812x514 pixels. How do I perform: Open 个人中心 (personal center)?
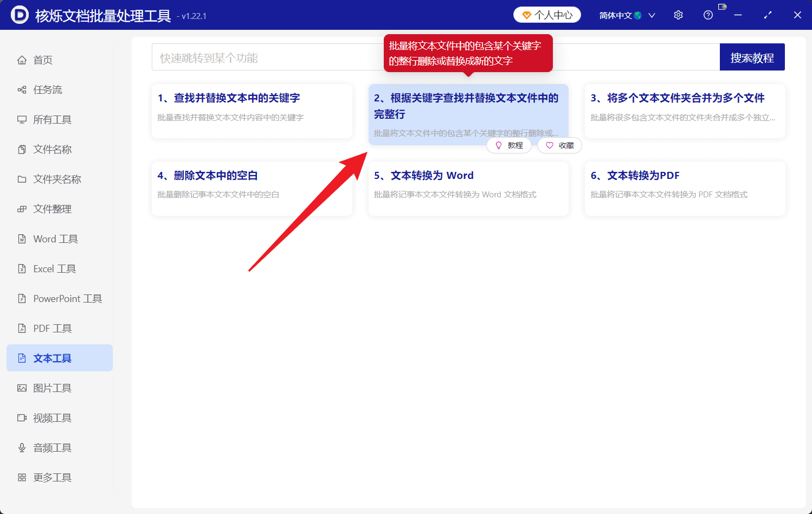point(547,15)
